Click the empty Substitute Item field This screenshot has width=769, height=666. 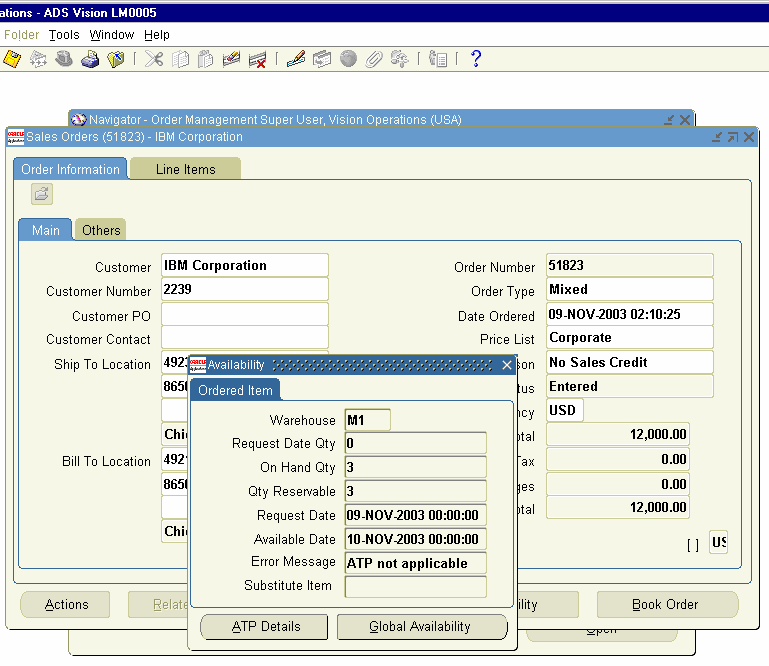coord(415,587)
